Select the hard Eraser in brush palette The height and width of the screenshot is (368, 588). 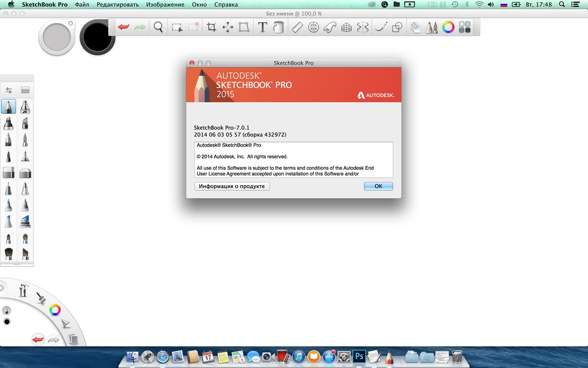(8, 173)
